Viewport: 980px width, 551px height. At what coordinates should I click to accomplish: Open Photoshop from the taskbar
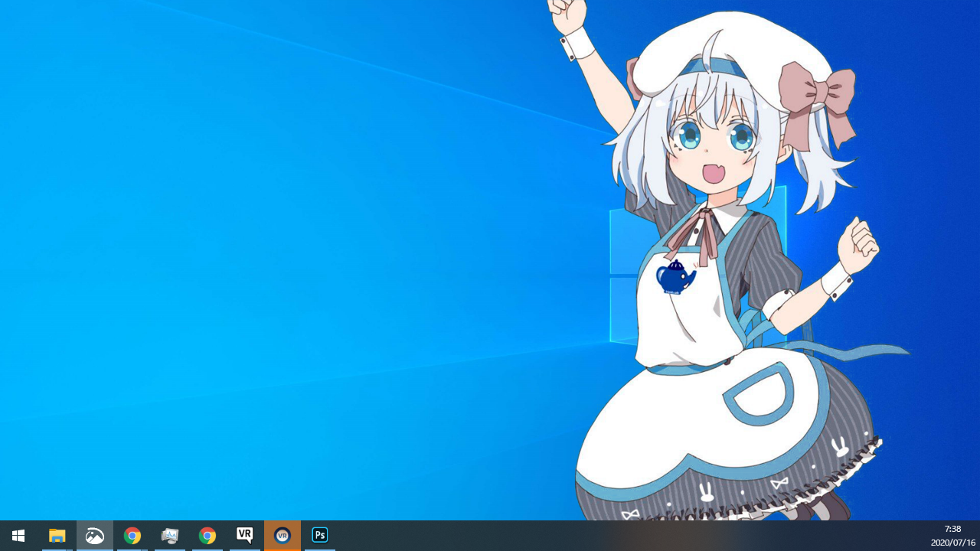tap(320, 536)
